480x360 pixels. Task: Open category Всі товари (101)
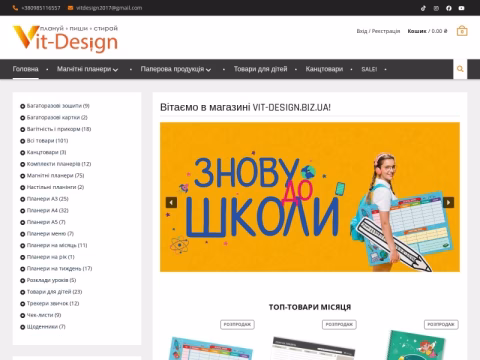click(x=47, y=141)
